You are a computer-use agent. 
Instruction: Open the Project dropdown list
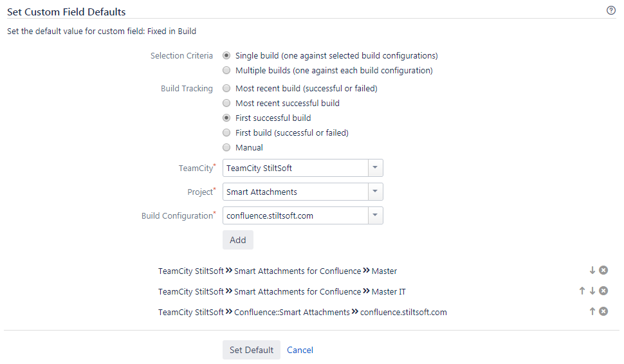[x=375, y=192]
